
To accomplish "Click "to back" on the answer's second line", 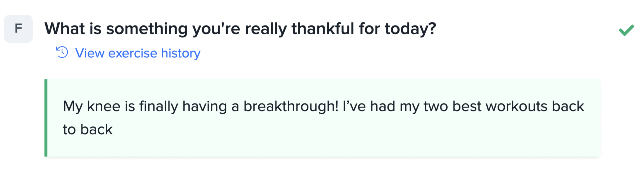I will click(88, 129).
